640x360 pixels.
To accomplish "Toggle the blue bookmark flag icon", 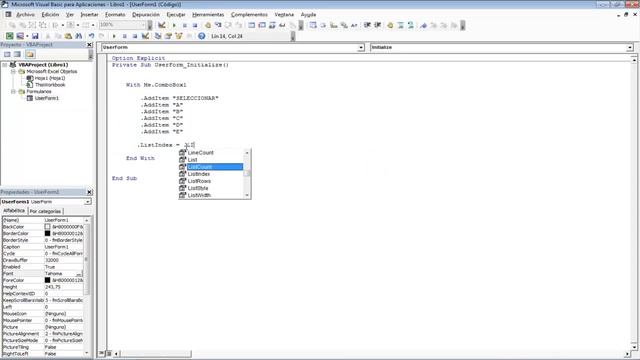I will click(423, 25).
